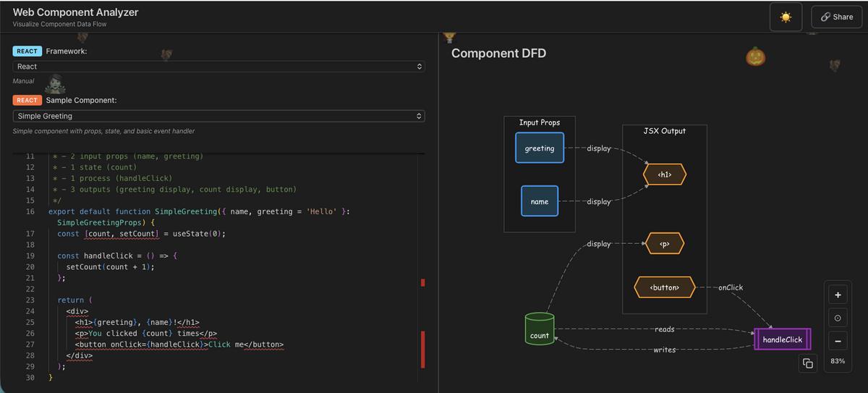Screen dimensions: 868x393
Task: Select the name prop node
Action: point(540,201)
